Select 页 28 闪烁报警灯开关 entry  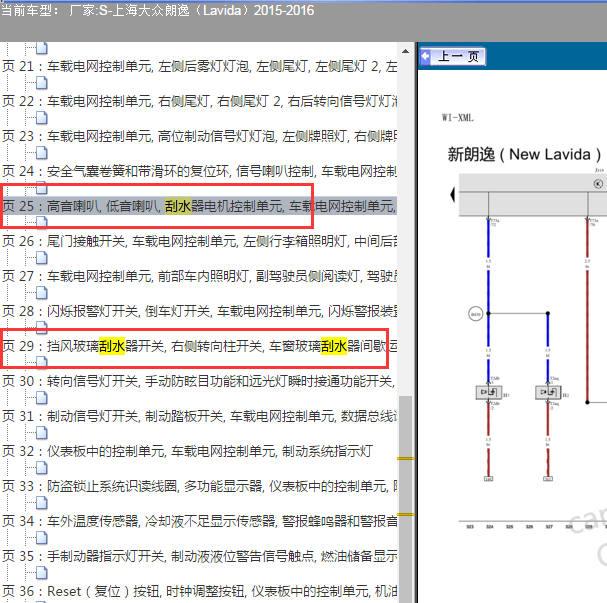[199, 311]
